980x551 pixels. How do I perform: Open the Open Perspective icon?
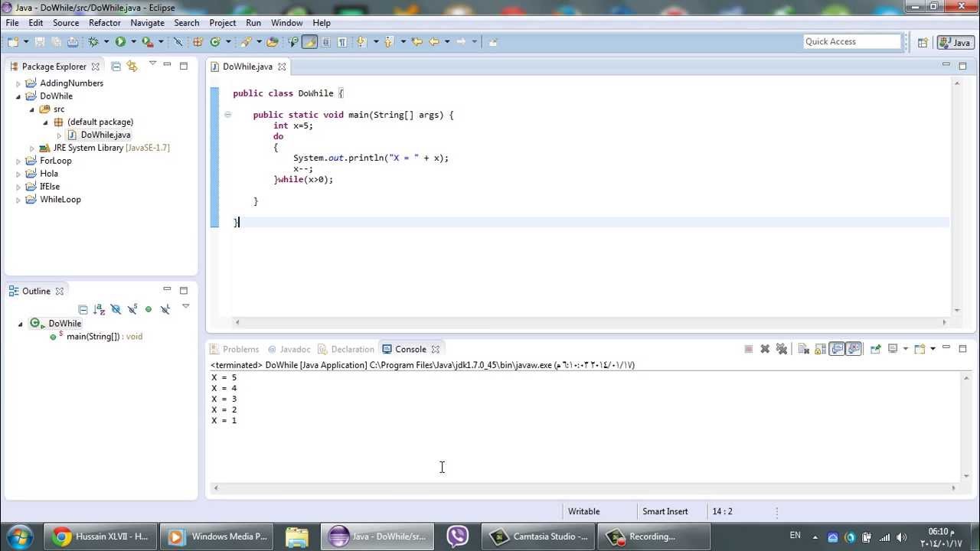[x=923, y=43]
